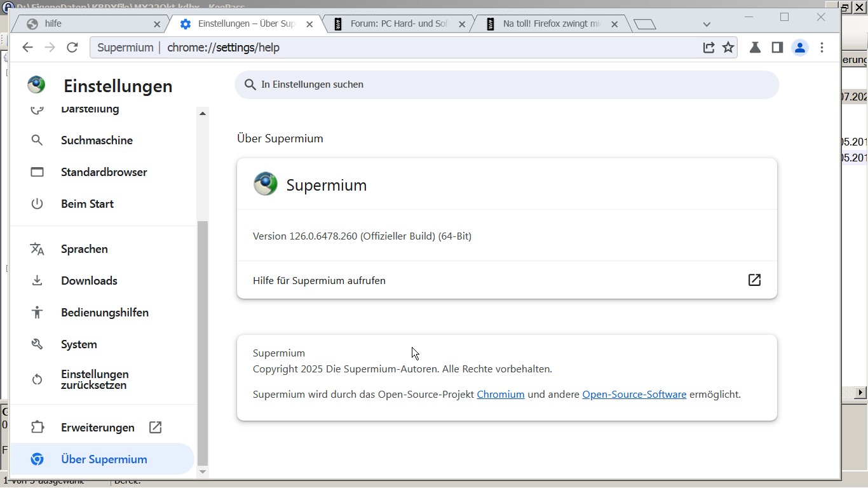Open the Chrome Labs flask icon
Screen dimensions: 868x488
(x=755, y=48)
